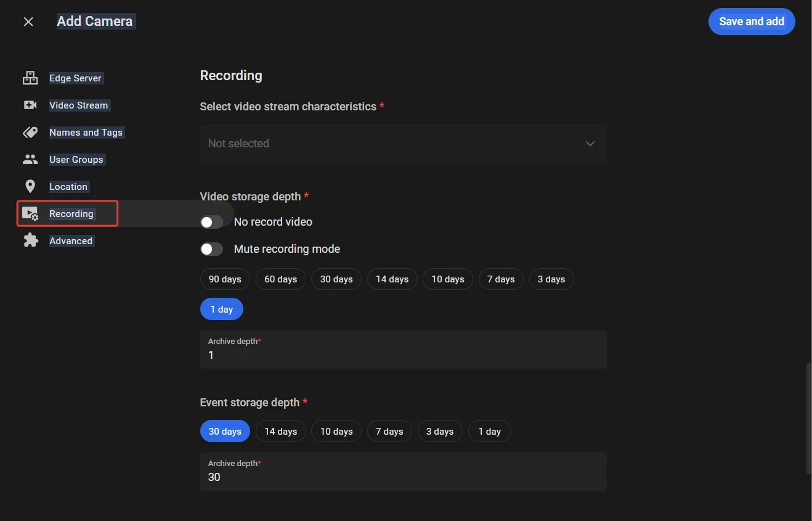
Task: Set video storage depth to 3 days
Action: [x=551, y=279]
